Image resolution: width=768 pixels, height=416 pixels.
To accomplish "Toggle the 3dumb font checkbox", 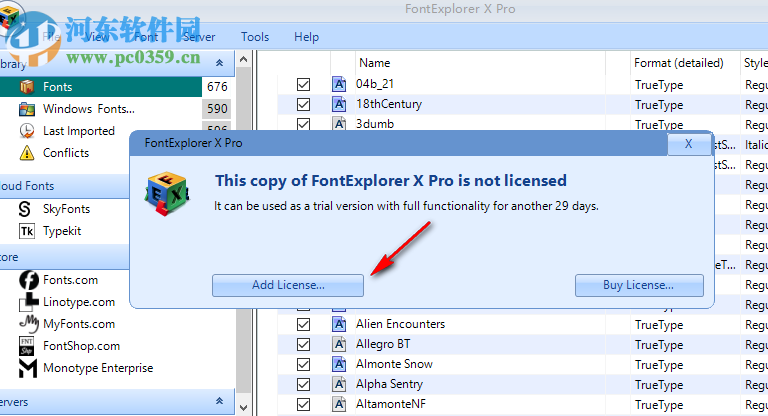I will click(303, 124).
